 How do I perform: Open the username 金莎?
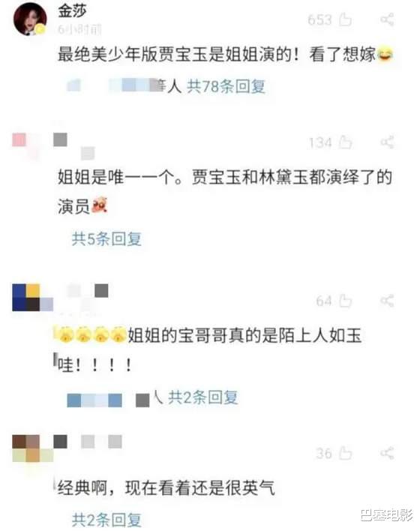coord(72,10)
